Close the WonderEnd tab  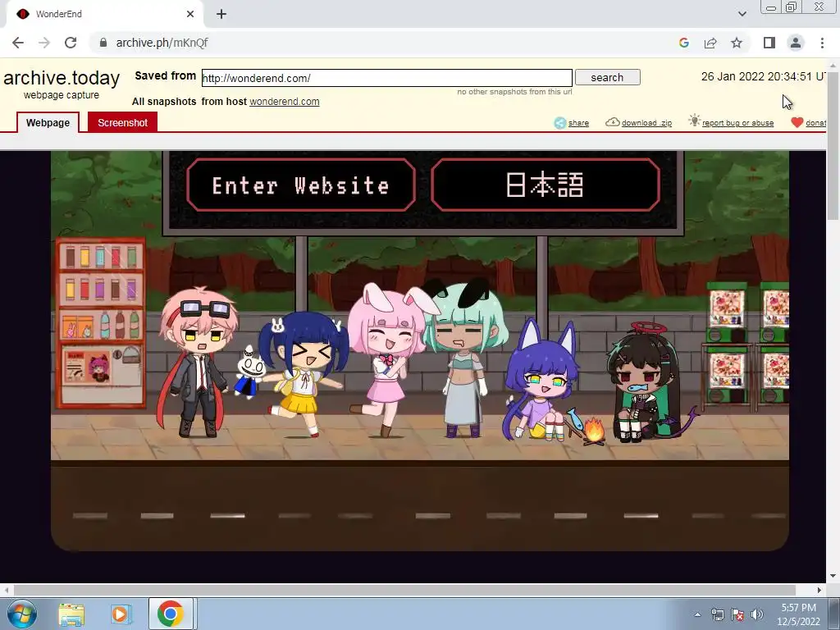pyautogui.click(x=190, y=14)
